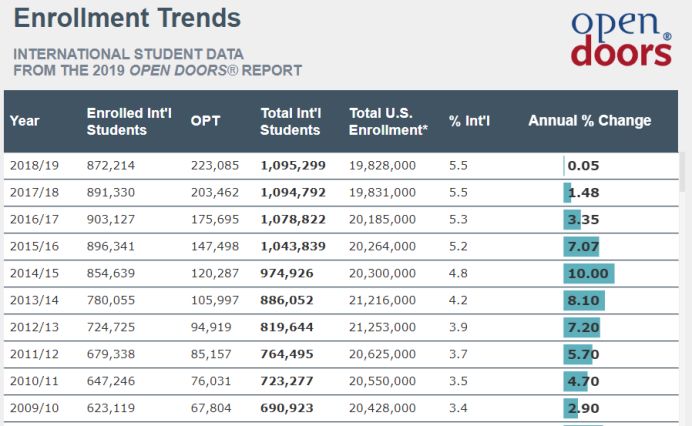Click the Open Doors logo
Viewport: 692px width, 426px height.
620,40
